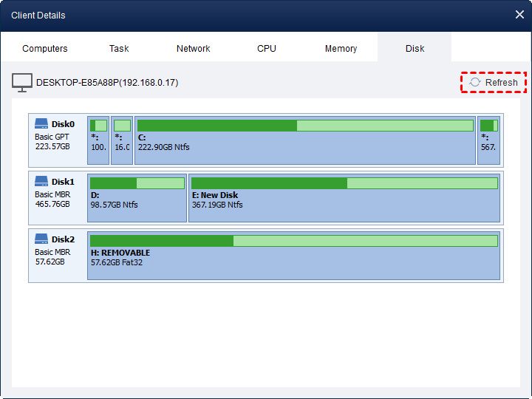Click the Disk0 drive icon
This screenshot has height=399, width=532.
pyautogui.click(x=41, y=123)
